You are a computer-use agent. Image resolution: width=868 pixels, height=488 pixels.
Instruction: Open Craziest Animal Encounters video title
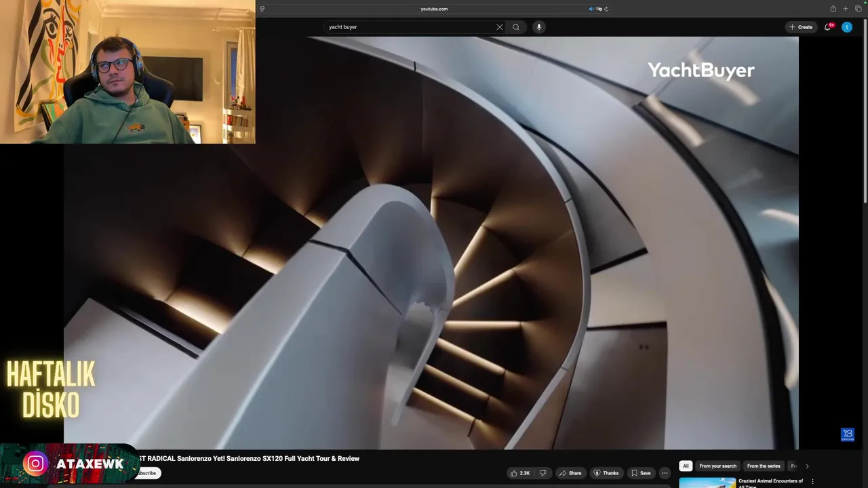click(x=770, y=483)
